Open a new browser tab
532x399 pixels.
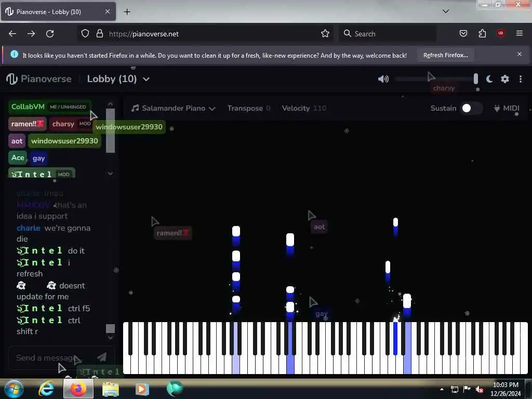point(127,12)
